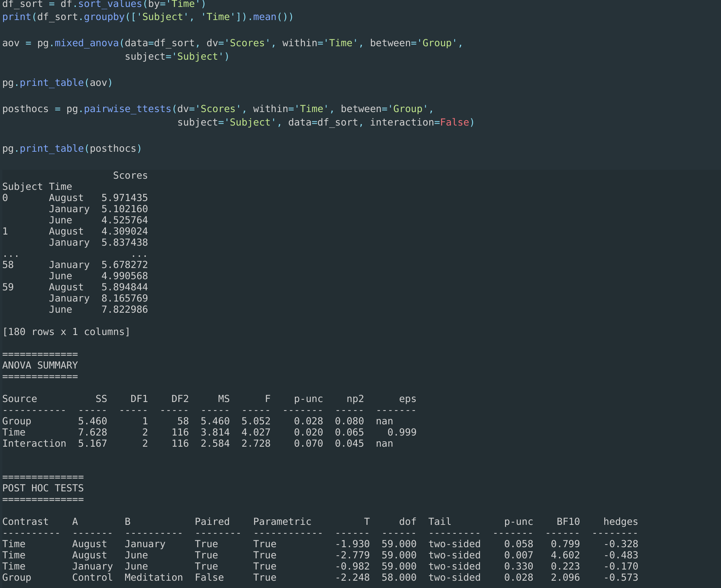Select the 'Scores' string in mixed_anova call
The width and height of the screenshot is (721, 588).
(248, 43)
